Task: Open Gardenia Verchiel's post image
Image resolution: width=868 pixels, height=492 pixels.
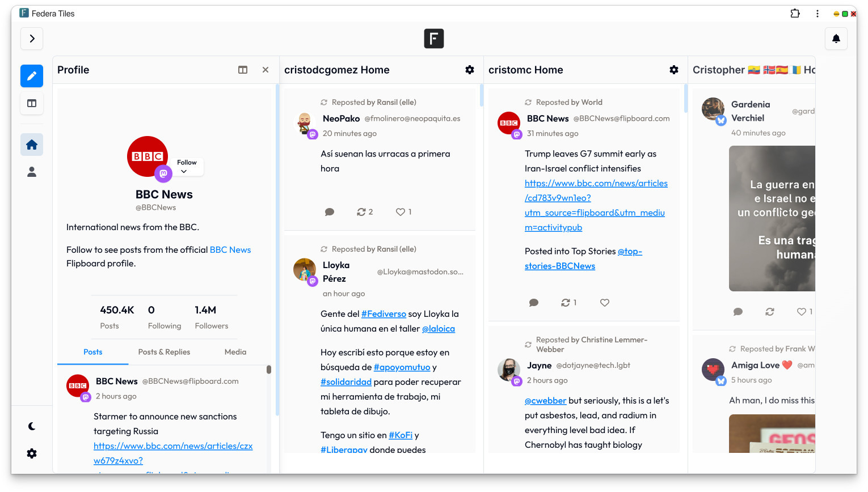Action: tap(772, 219)
